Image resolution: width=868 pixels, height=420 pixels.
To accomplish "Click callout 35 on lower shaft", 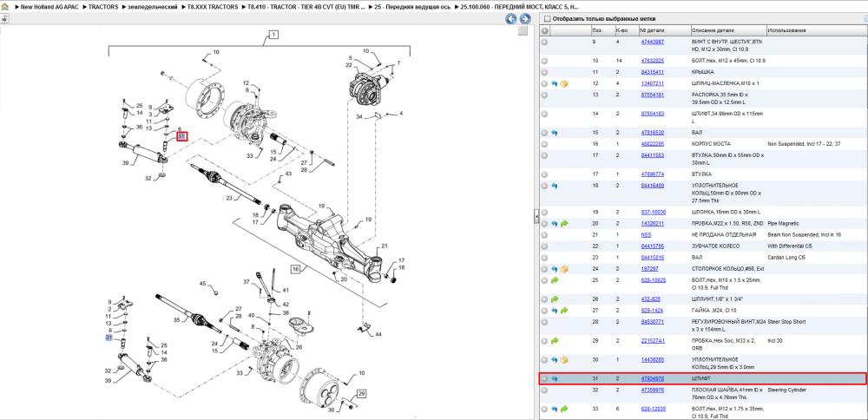I will pyautogui.click(x=176, y=320).
